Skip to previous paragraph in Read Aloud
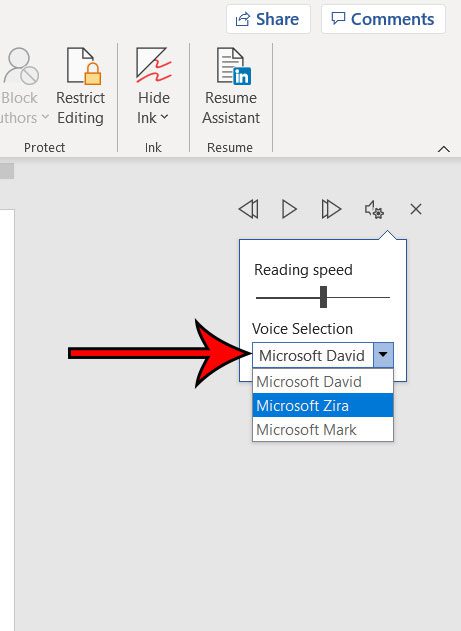Viewport: 461px width, 631px height. click(249, 209)
